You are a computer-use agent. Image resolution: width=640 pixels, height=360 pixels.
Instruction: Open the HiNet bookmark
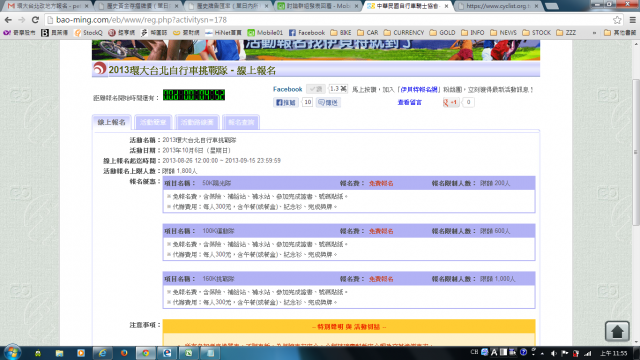(223, 33)
